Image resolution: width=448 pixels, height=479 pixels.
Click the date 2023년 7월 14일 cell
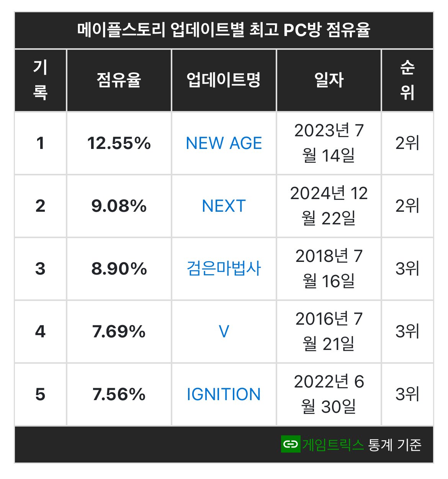point(329,143)
